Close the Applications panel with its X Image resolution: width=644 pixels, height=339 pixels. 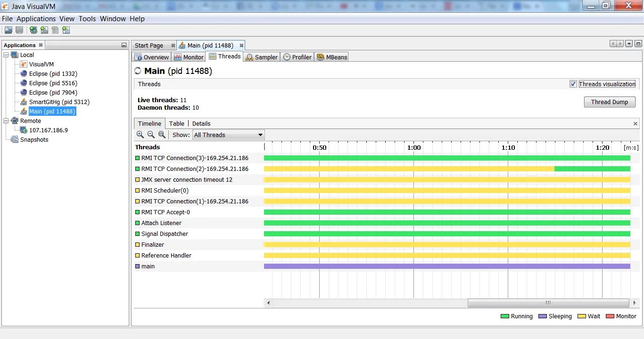(41, 45)
